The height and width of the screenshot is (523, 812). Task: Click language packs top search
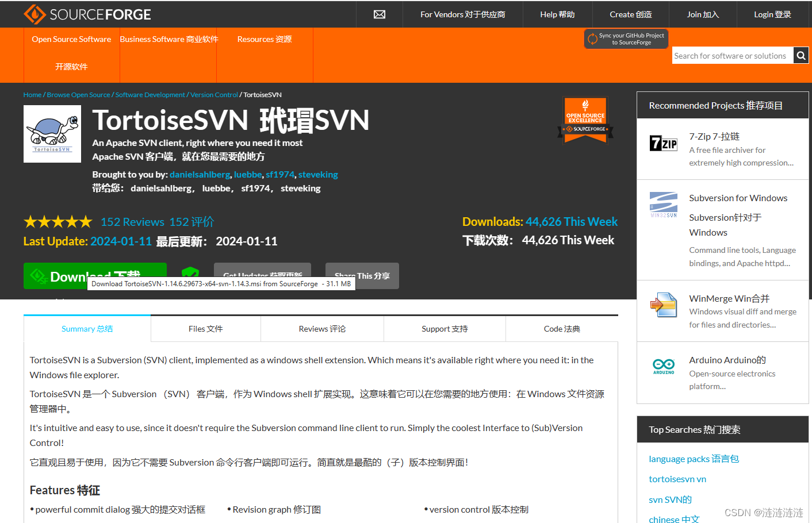click(694, 459)
